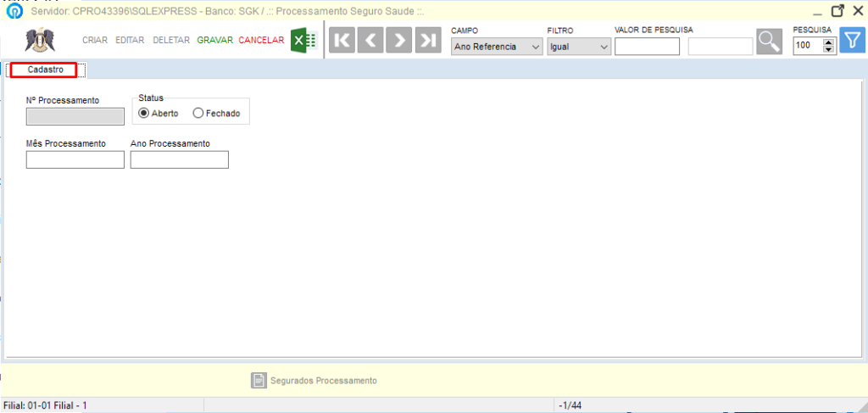Go to the next record arrow

pos(400,41)
